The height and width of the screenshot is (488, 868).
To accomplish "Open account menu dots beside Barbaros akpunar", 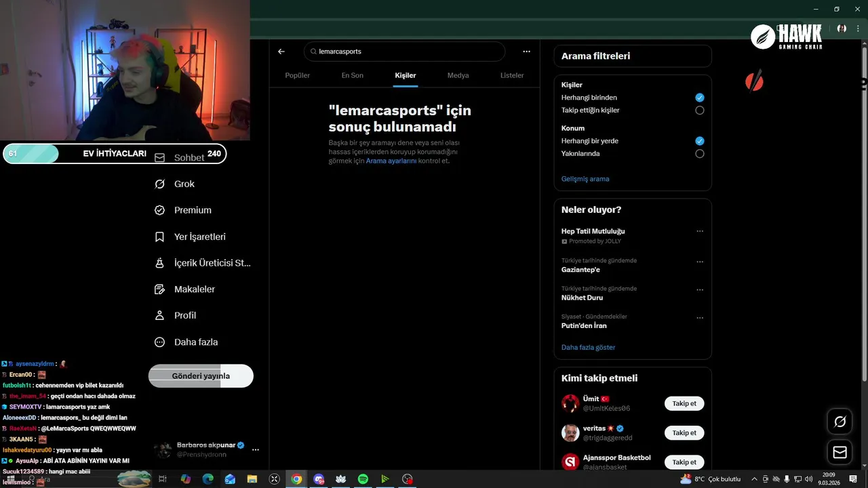I will pyautogui.click(x=256, y=449).
